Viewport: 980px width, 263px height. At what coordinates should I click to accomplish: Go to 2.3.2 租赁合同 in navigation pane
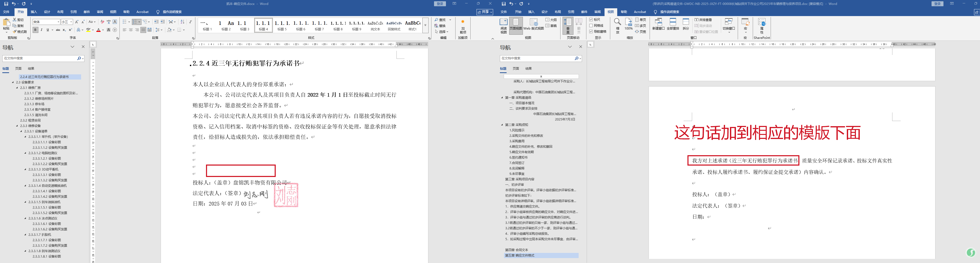[30, 120]
